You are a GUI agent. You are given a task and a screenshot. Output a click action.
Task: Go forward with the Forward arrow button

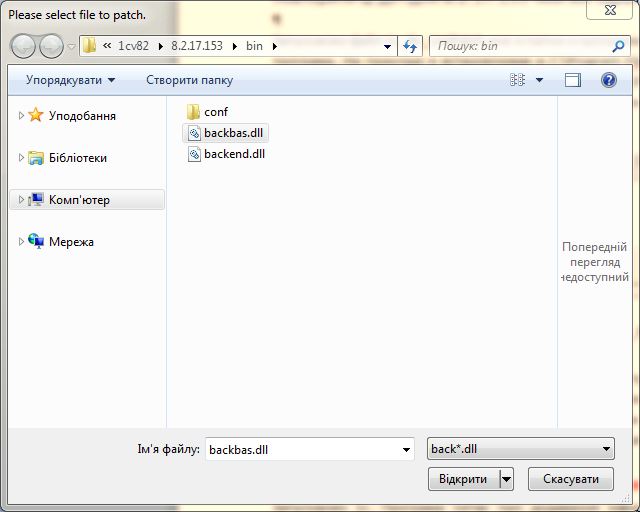coord(51,46)
